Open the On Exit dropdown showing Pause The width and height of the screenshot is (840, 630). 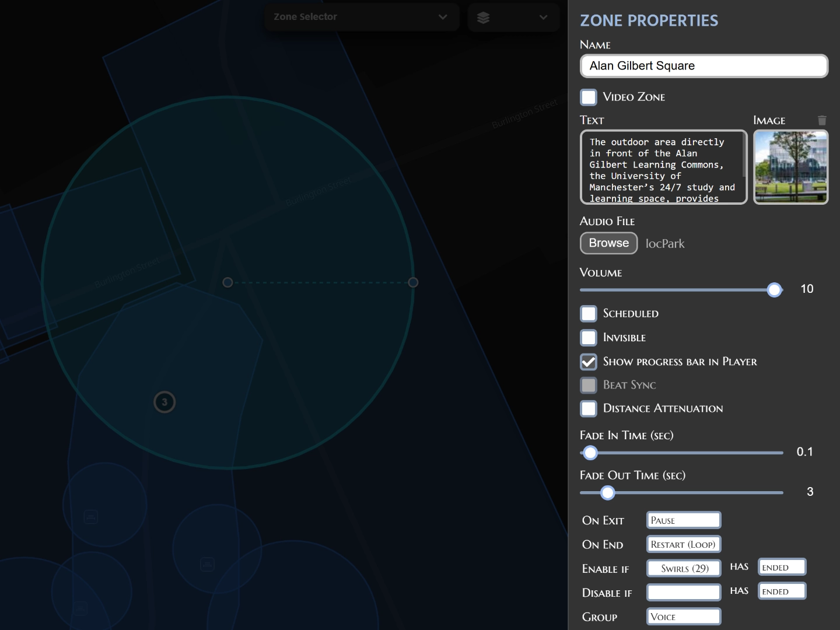tap(684, 520)
